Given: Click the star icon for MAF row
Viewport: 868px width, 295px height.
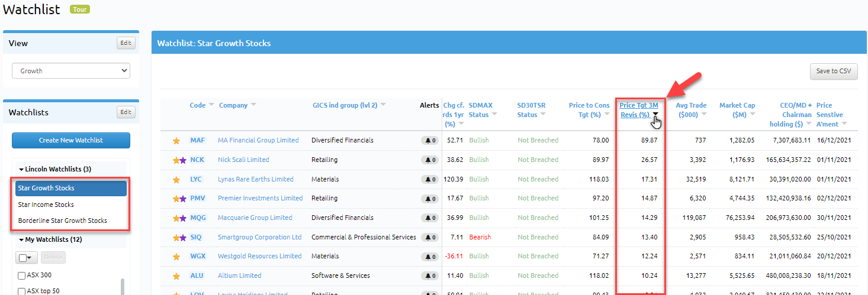Looking at the screenshot, I should 176,141.
